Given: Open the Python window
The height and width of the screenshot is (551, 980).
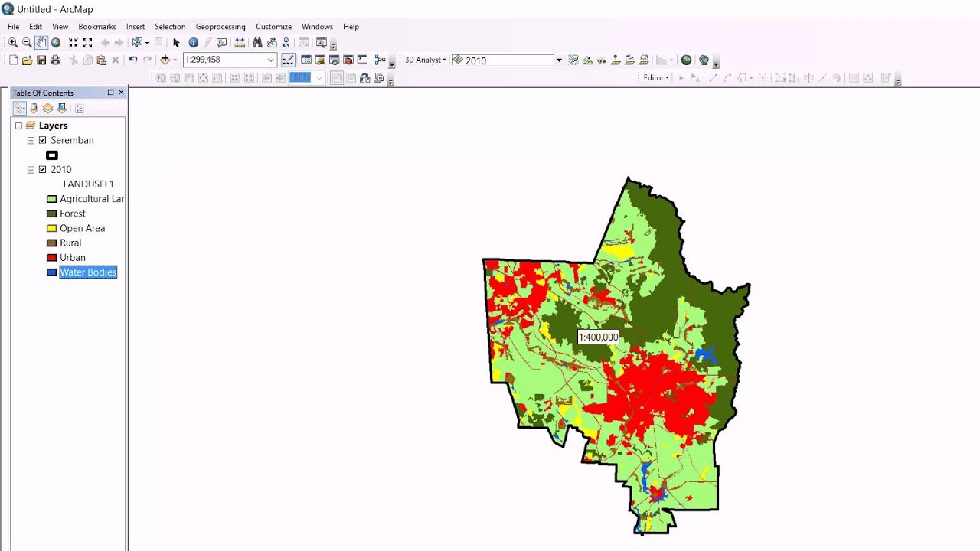Looking at the screenshot, I should coord(362,60).
